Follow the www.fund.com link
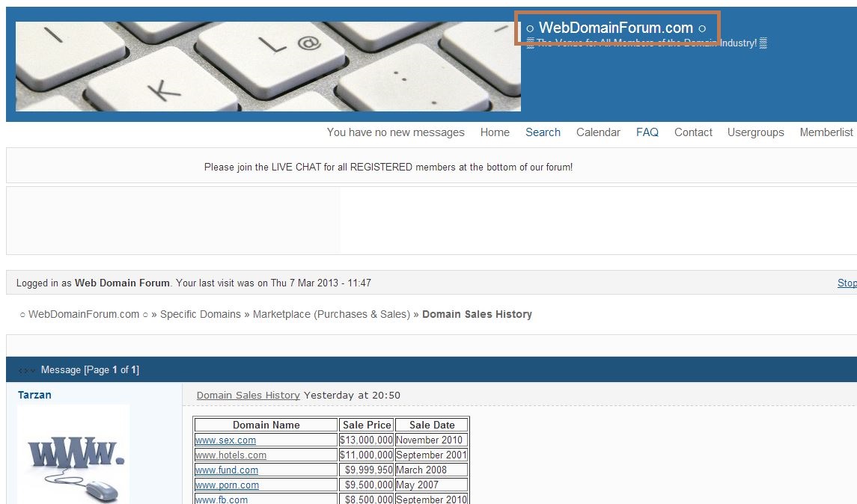 click(x=227, y=470)
